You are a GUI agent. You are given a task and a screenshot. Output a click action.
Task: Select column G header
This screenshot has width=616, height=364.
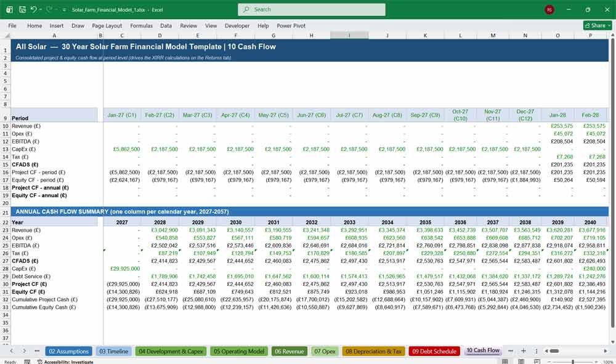274,35
